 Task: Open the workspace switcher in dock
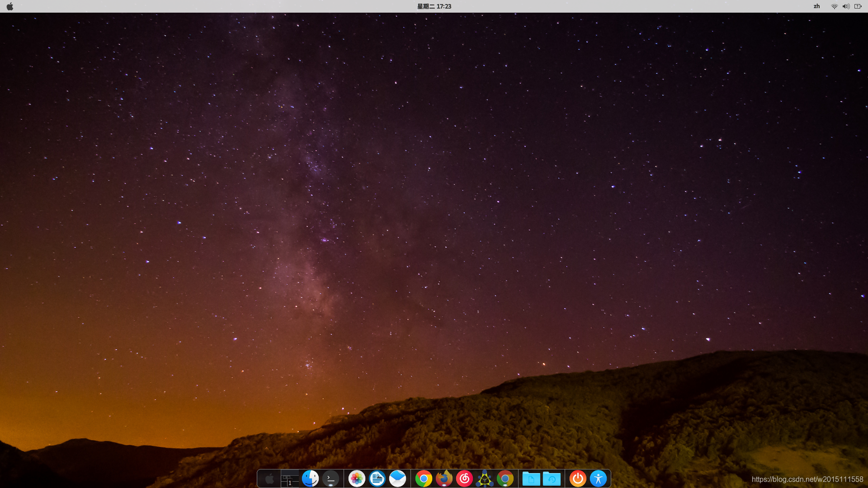[x=290, y=479]
